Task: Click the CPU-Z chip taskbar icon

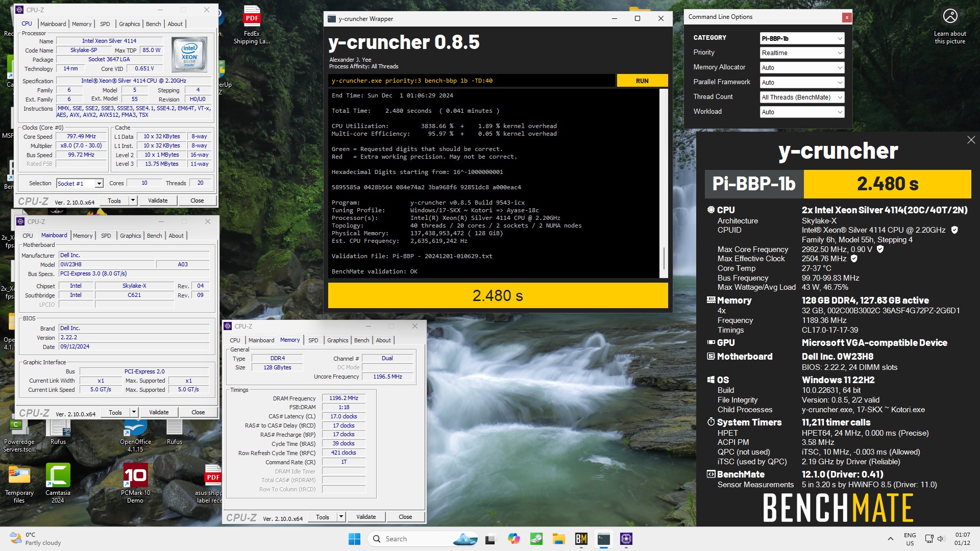Action: tap(626, 539)
